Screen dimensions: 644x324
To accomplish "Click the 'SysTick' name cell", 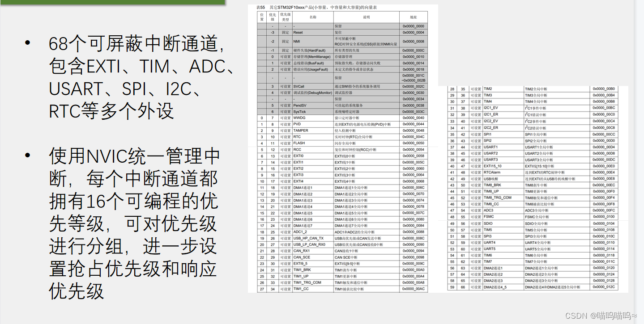I will coord(313,112).
